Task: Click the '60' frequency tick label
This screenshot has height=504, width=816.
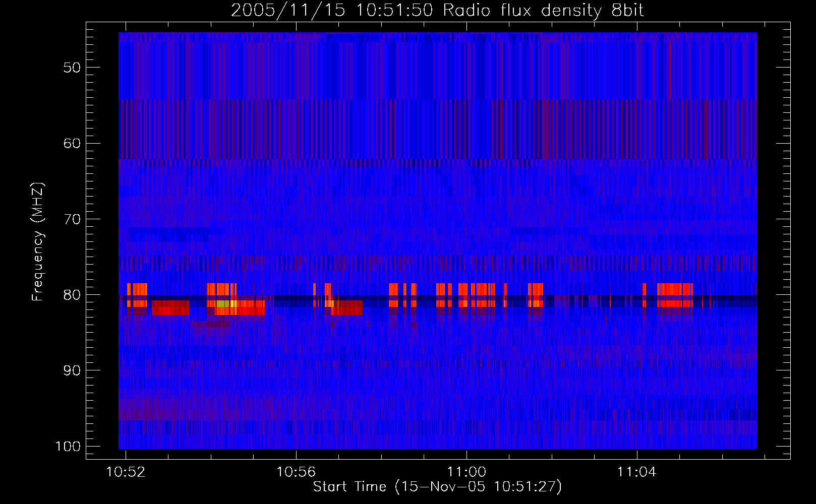Action: tap(72, 143)
